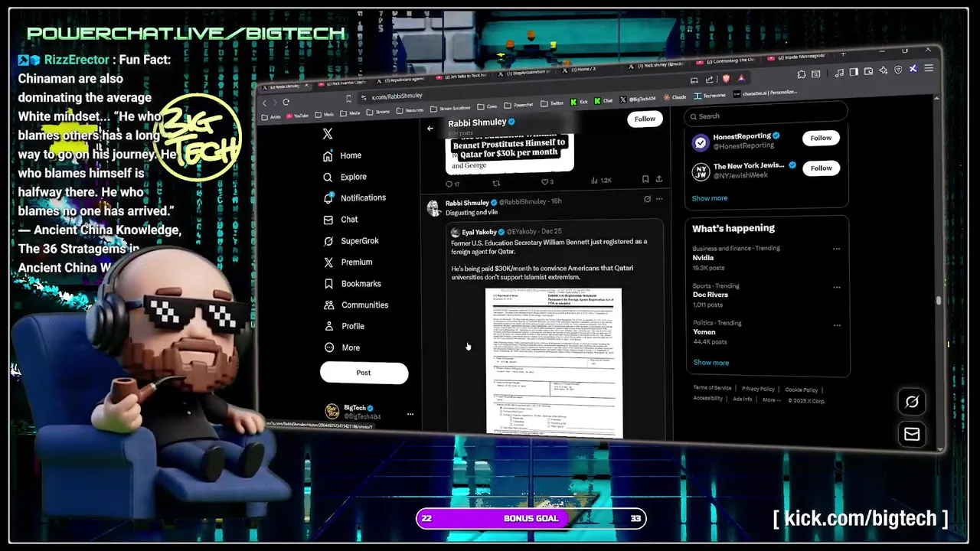
Task: Click bookmark page icon in address bar
Action: tap(348, 98)
